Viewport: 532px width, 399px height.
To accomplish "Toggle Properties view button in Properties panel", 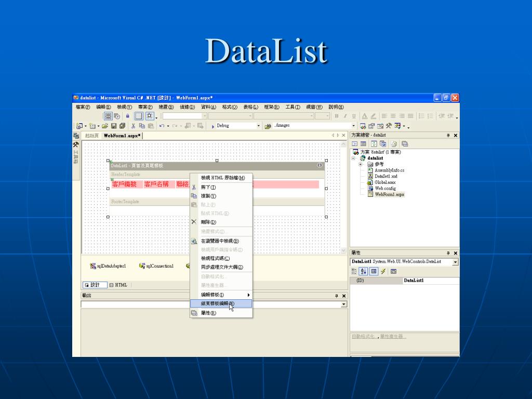I will click(374, 271).
